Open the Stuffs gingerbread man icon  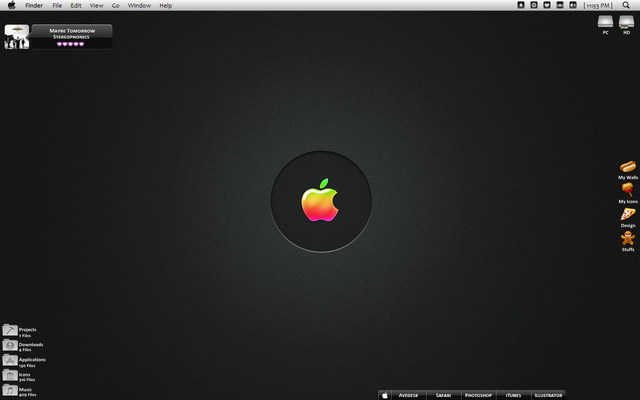coord(628,238)
